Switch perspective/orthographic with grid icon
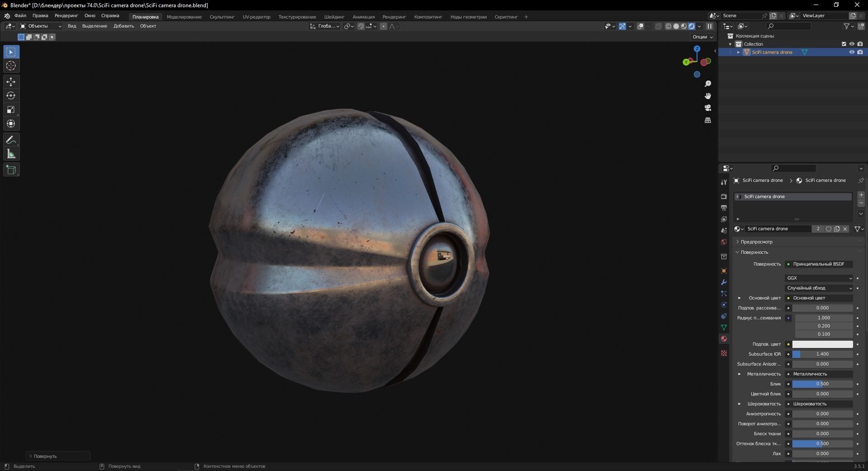This screenshot has width=868, height=471. click(x=708, y=120)
